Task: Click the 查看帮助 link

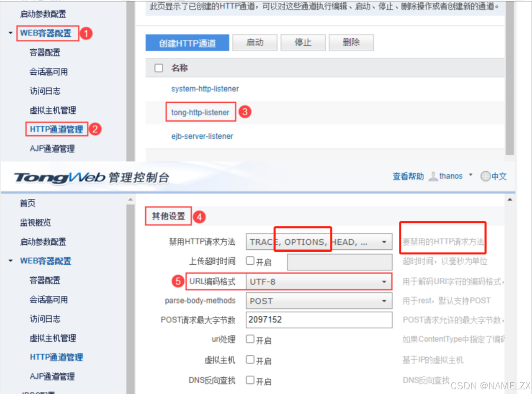Action: tap(409, 176)
